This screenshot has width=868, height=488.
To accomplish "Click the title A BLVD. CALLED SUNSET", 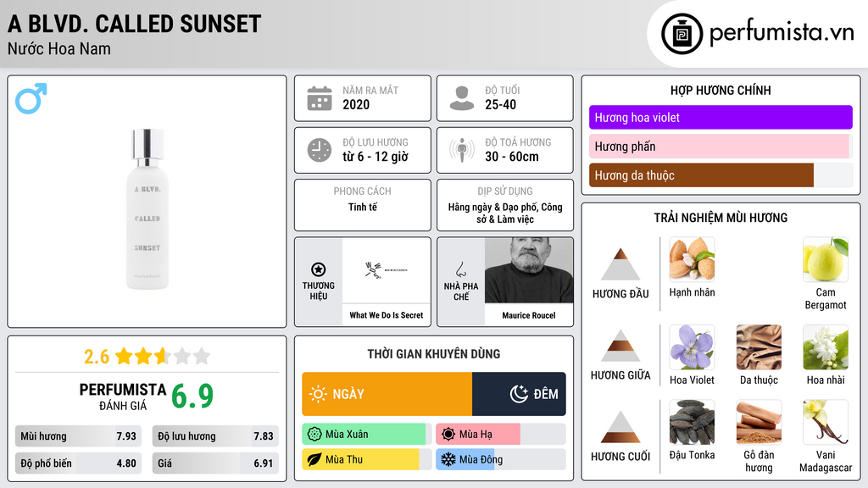I will 134,24.
